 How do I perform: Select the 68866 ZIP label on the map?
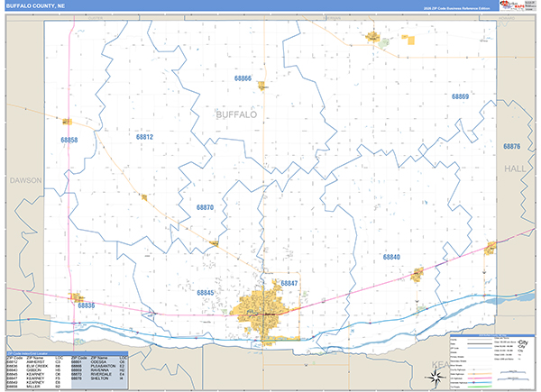[243, 78]
